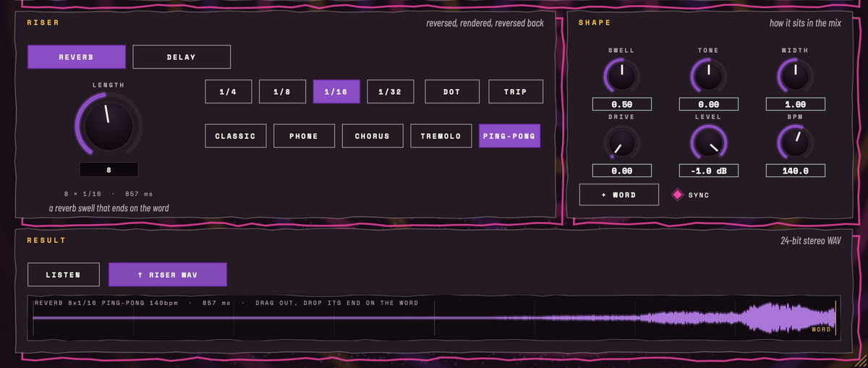Click the LENGTH knob

pyautogui.click(x=109, y=125)
